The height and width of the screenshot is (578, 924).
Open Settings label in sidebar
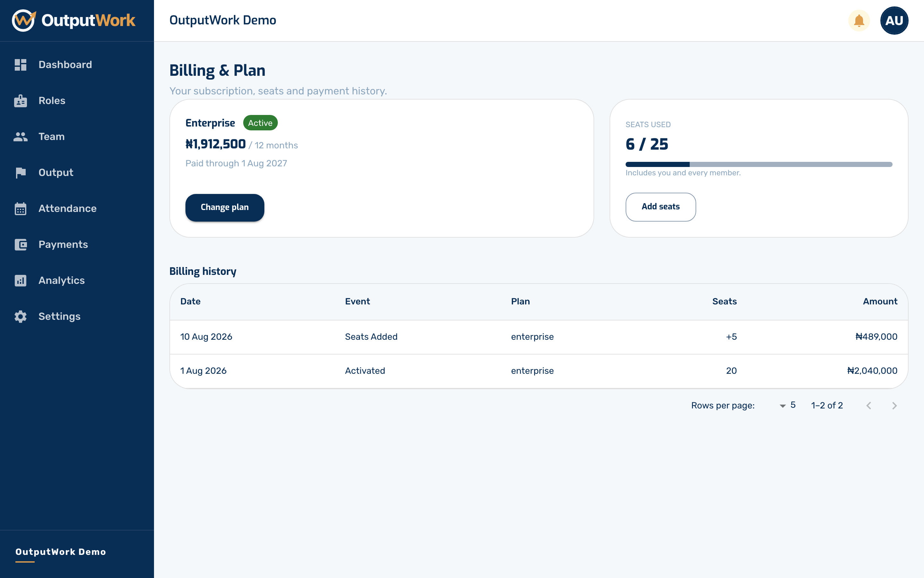click(x=60, y=317)
